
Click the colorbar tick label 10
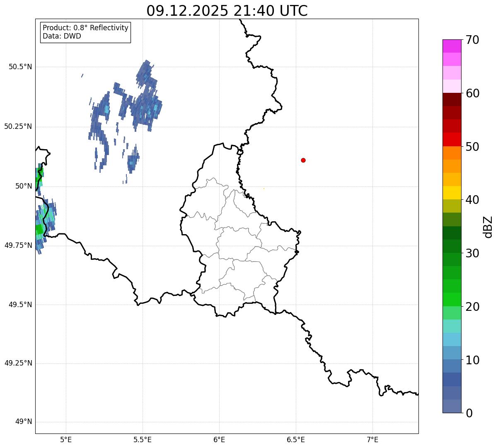click(472, 361)
